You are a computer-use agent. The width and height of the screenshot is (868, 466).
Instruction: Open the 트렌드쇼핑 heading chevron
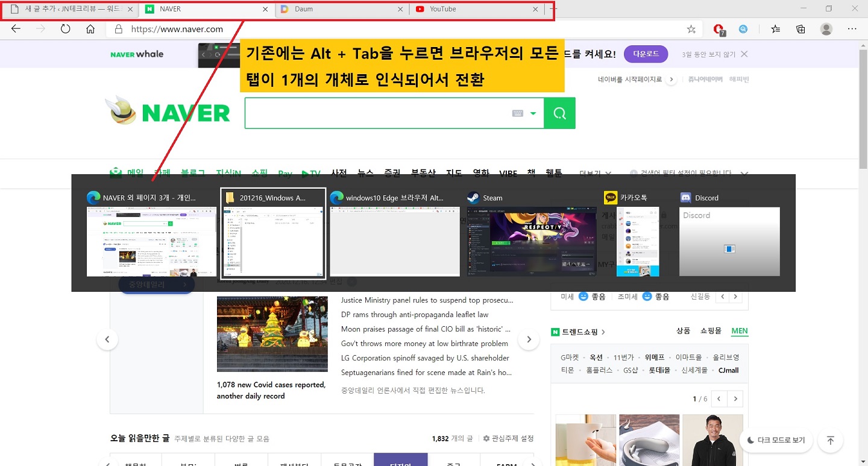click(603, 332)
